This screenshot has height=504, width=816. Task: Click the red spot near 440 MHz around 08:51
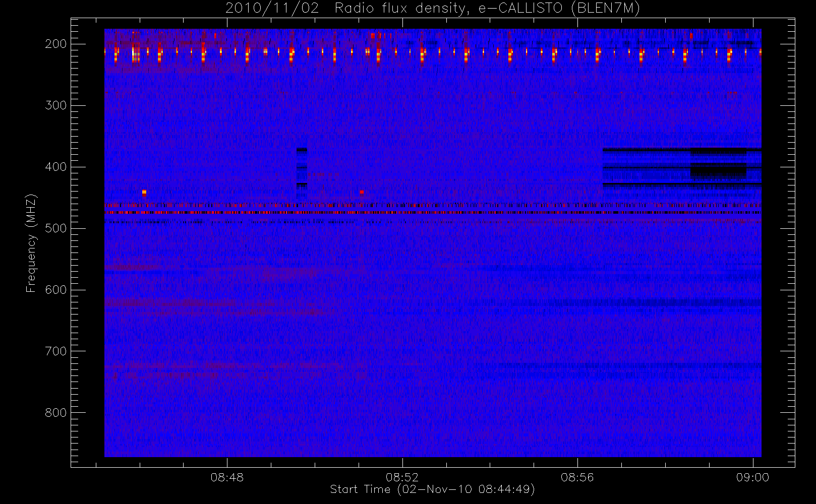tap(362, 192)
